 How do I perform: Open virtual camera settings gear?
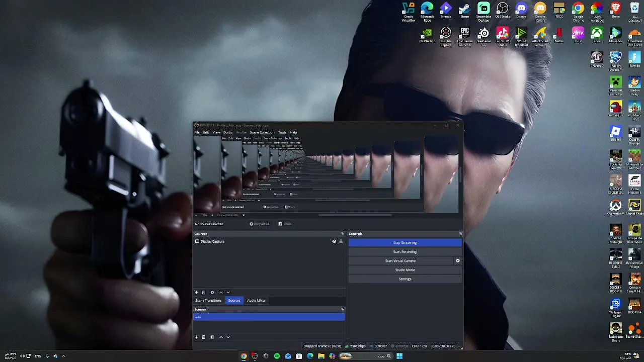tap(457, 261)
